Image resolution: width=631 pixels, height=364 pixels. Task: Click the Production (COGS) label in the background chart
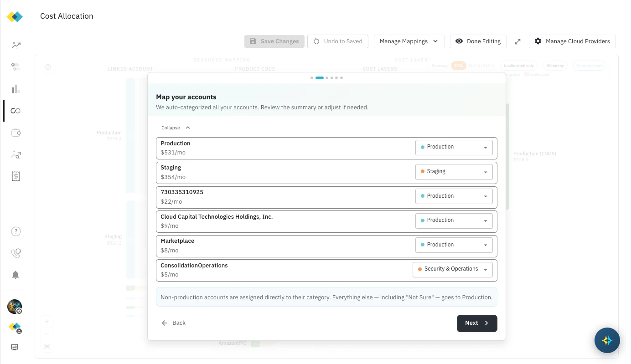[x=534, y=154]
